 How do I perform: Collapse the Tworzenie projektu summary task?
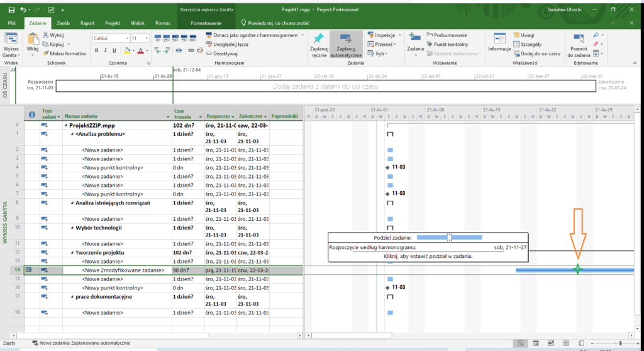[x=73, y=252]
